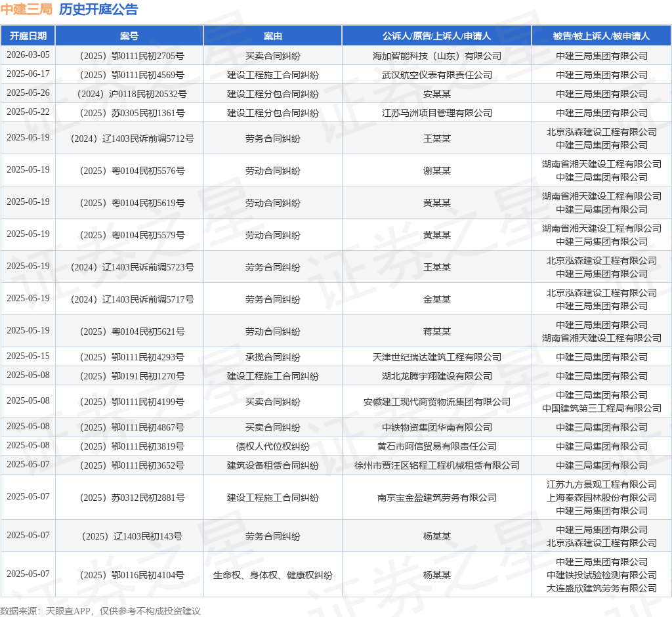Viewport: 672px width, 617px height.
Task: Click defendant 江苏九方景观工程有限公司
Action: click(x=601, y=484)
